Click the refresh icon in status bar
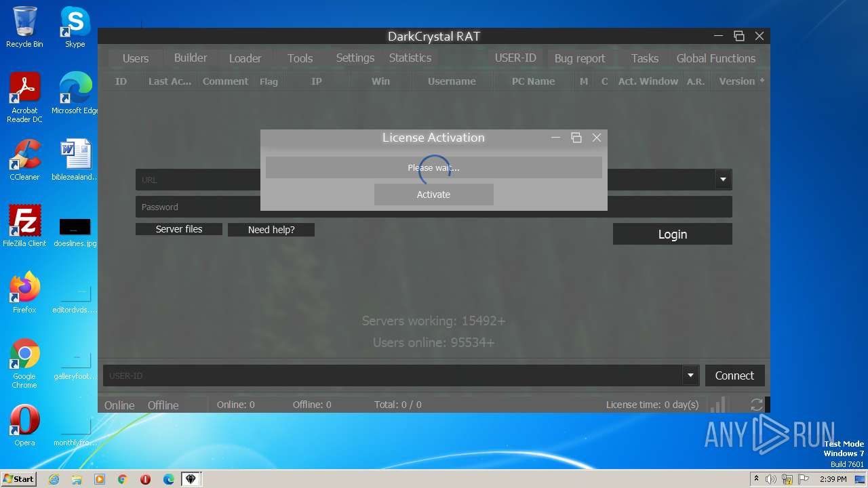Screen dimensions: 868x488 (x=757, y=405)
